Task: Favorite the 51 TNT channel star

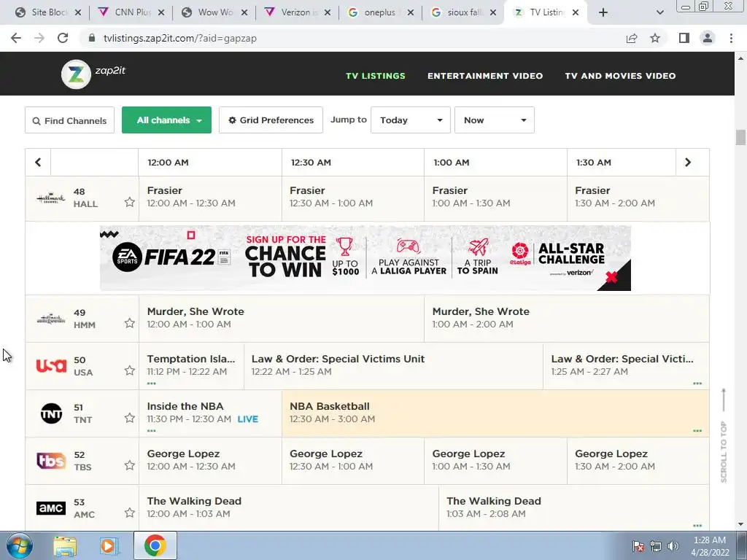Action: 130,418
